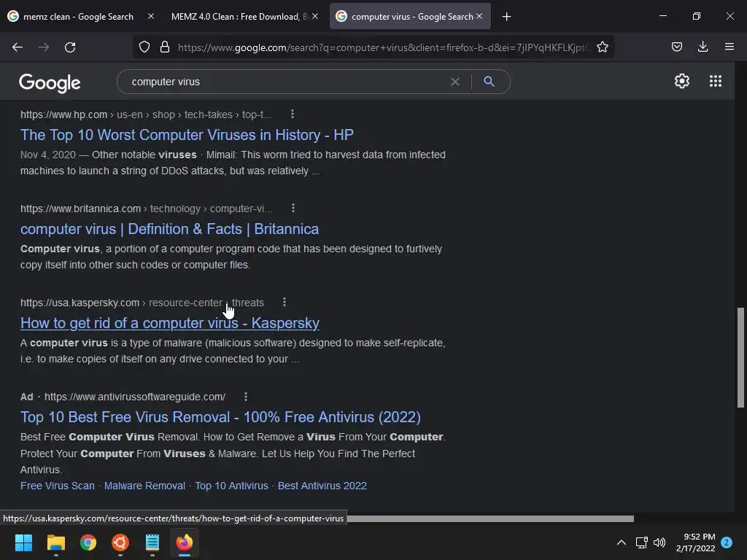747x560 pixels.
Task: Open the tracking protection shield icon
Action: click(144, 47)
